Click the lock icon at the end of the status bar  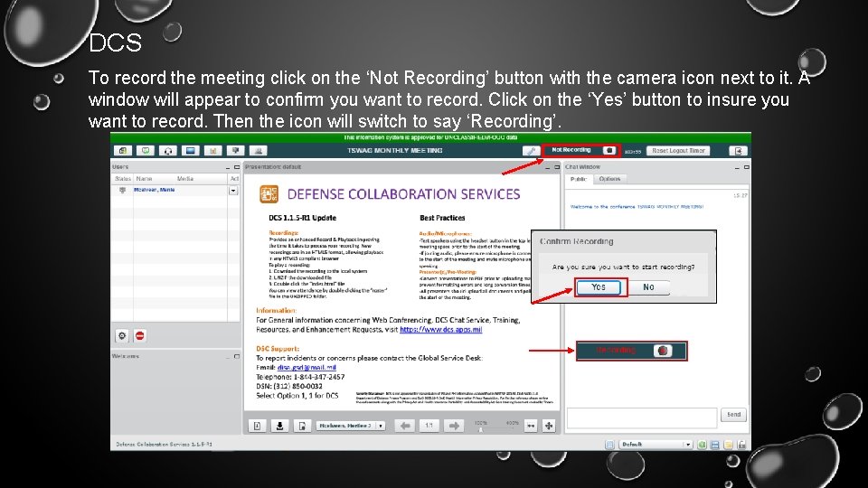click(x=741, y=445)
